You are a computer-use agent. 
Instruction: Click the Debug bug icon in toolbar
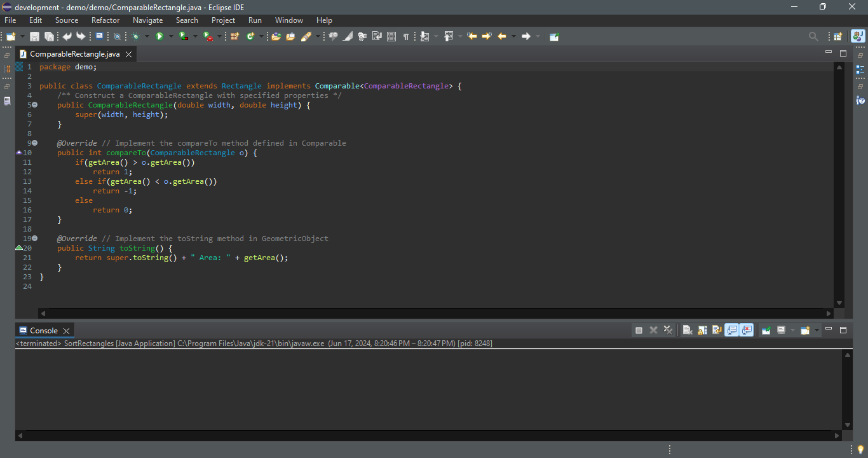(x=135, y=36)
